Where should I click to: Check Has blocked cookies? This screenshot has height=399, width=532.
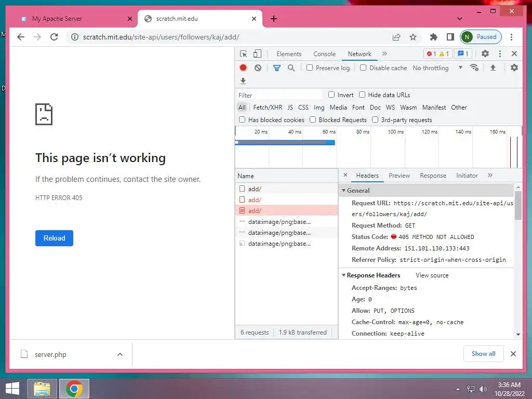click(242, 119)
